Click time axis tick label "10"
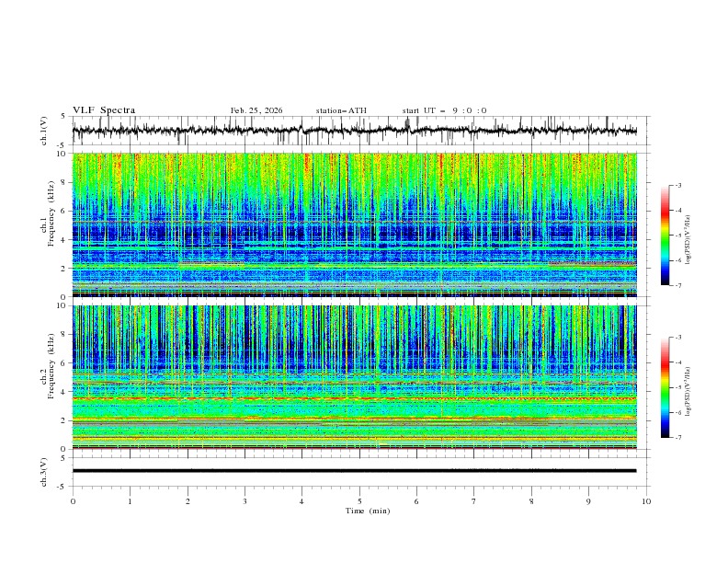 [x=646, y=501]
